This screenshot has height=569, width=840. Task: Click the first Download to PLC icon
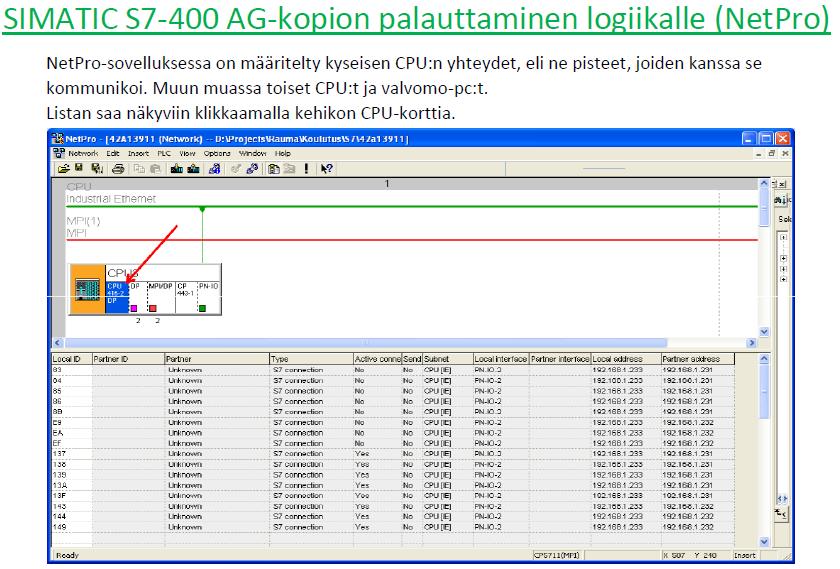click(x=176, y=169)
